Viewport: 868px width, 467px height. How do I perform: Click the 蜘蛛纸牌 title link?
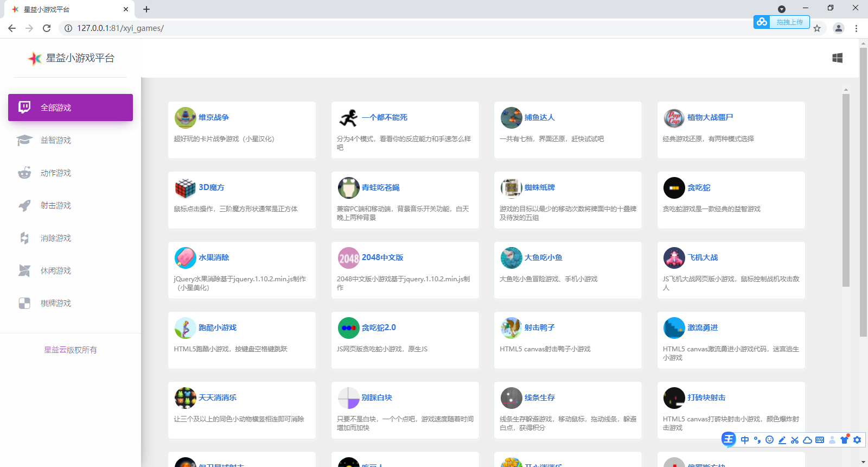tap(540, 187)
